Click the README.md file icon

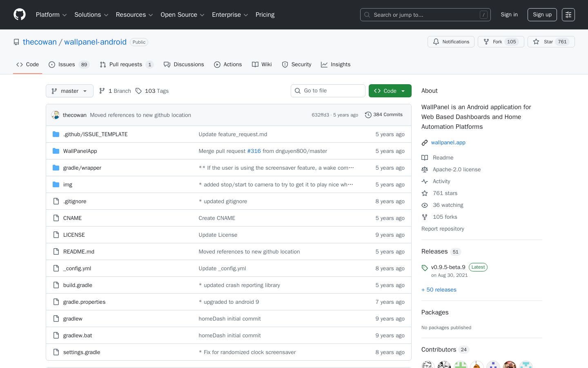pos(56,251)
